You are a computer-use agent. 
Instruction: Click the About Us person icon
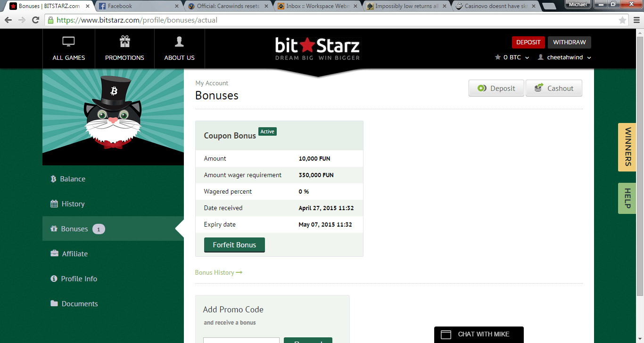coord(179,41)
